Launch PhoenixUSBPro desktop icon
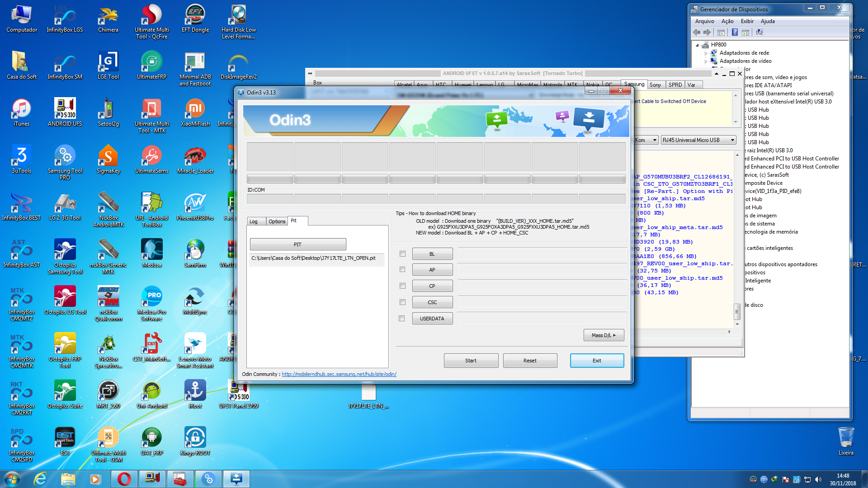868x488 pixels. click(195, 207)
